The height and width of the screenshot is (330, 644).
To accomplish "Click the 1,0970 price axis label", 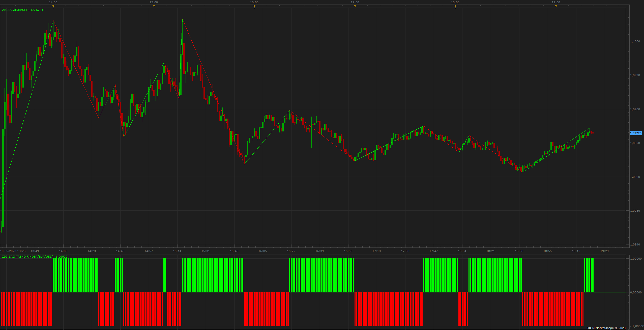I will click(635, 143).
